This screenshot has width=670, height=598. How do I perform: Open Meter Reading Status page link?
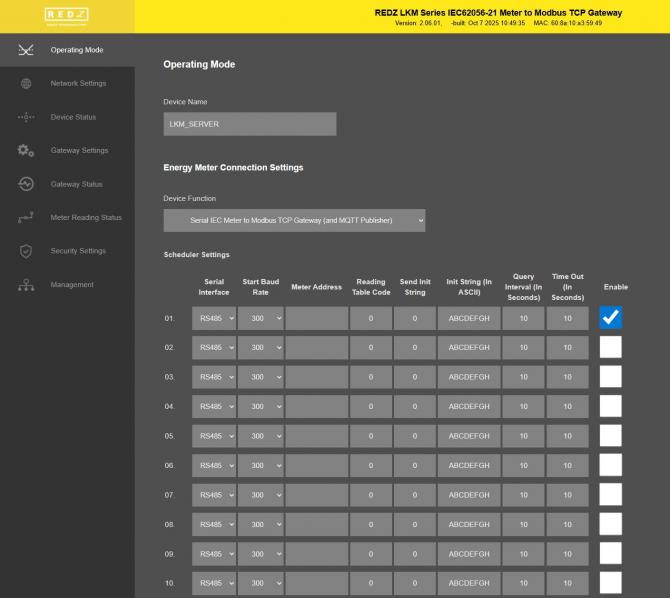tap(86, 218)
